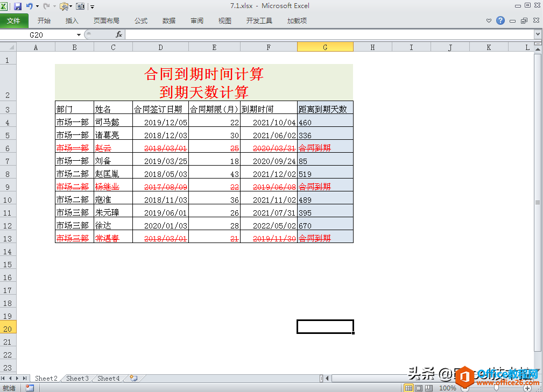Open the 页面布局 ribbon tab

107,21
